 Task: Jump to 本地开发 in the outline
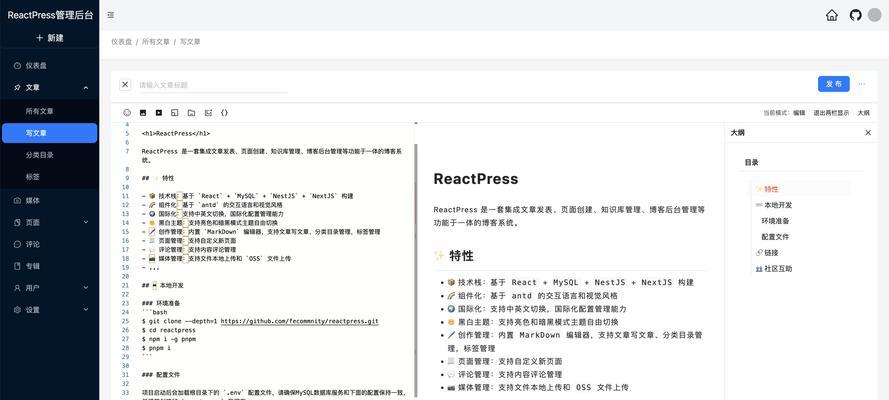pyautogui.click(x=774, y=205)
